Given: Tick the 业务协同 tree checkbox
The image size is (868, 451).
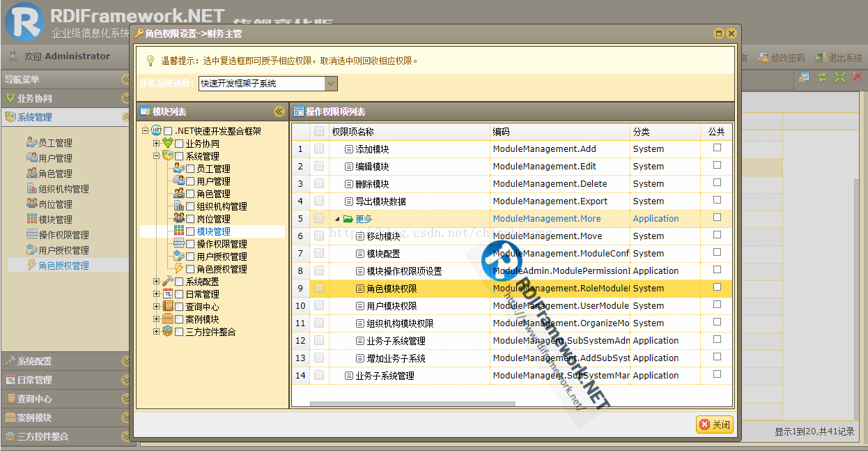Looking at the screenshot, I should (x=179, y=144).
